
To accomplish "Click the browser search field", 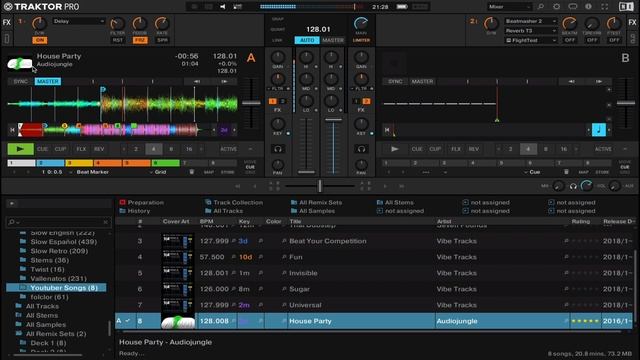I will [x=58, y=222].
